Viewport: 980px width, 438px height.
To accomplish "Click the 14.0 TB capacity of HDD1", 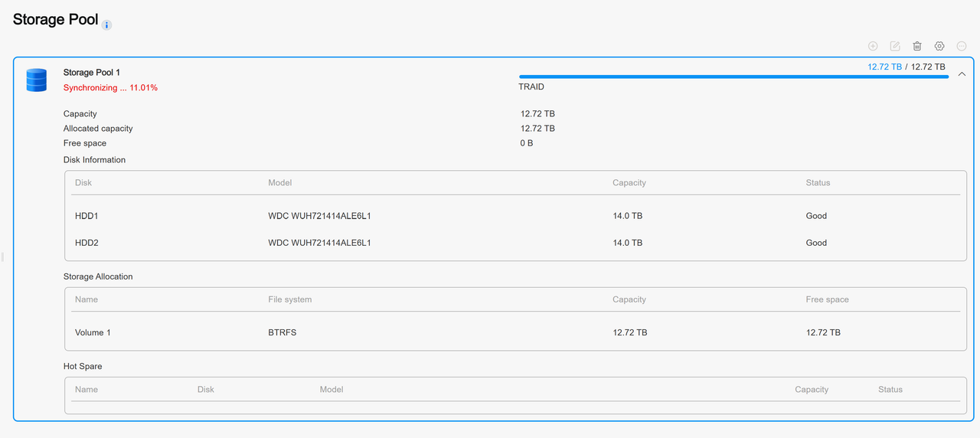I will [x=628, y=216].
